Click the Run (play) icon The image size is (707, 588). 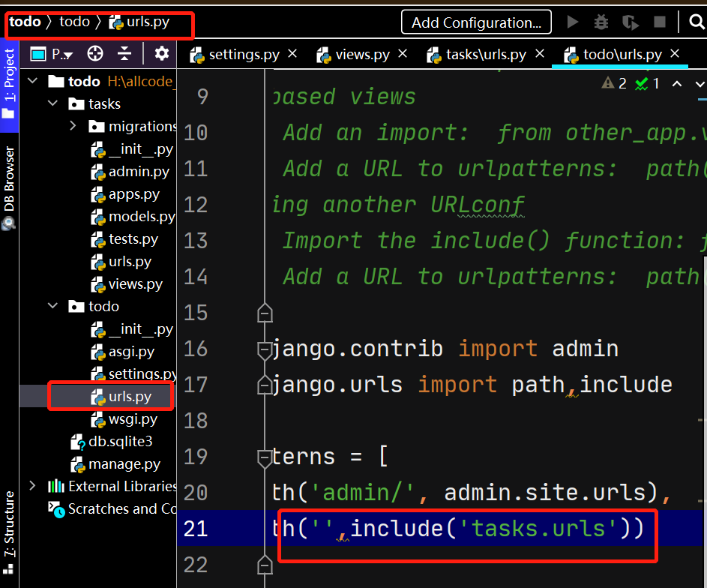[573, 22]
